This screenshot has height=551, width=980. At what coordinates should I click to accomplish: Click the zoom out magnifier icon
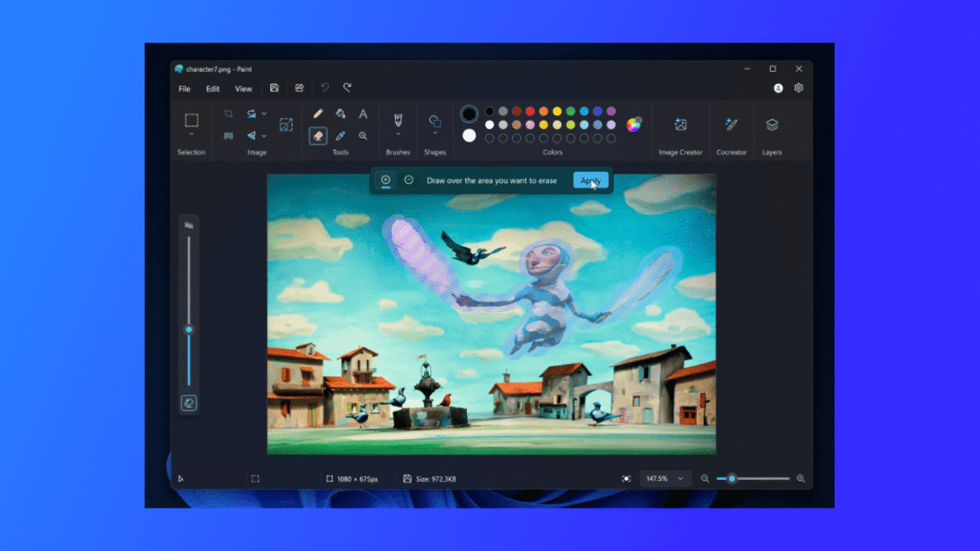(705, 478)
